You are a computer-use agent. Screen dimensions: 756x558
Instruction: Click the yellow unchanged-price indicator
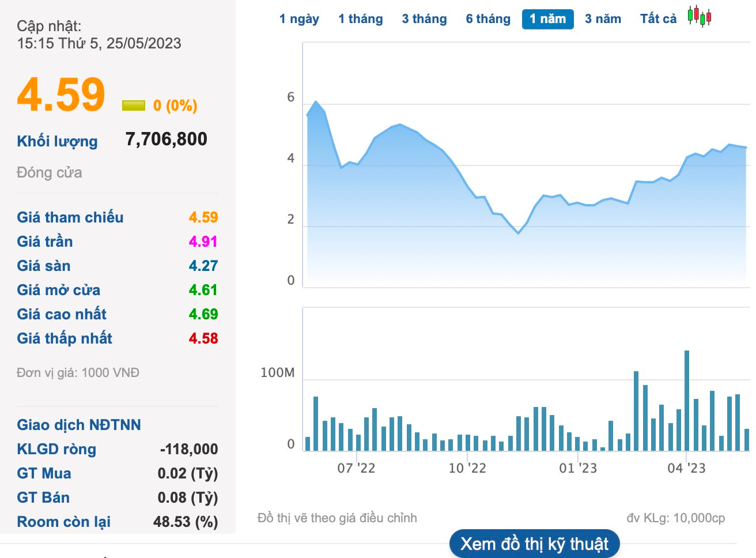click(134, 105)
